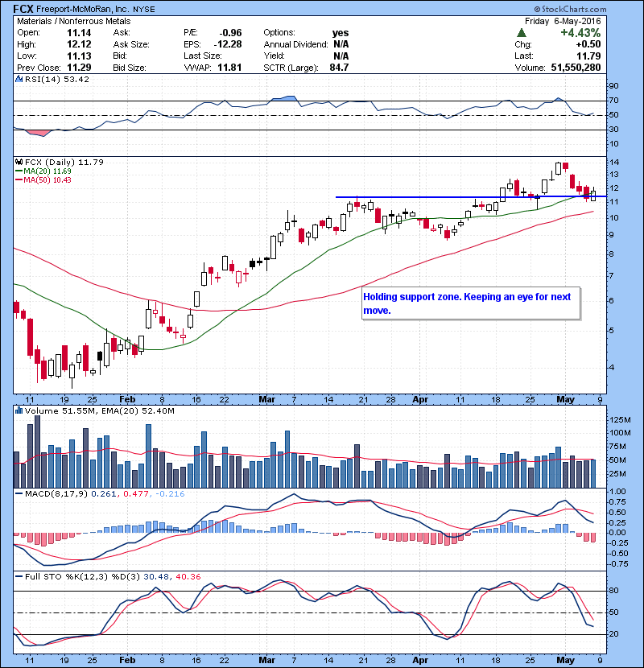Image resolution: width=644 pixels, height=668 pixels.
Task: Click the 80 level on stochastic axis
Action: coord(614,591)
